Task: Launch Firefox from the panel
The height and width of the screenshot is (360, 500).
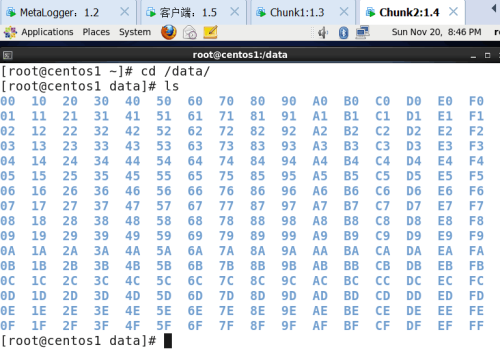Action: coord(169,32)
